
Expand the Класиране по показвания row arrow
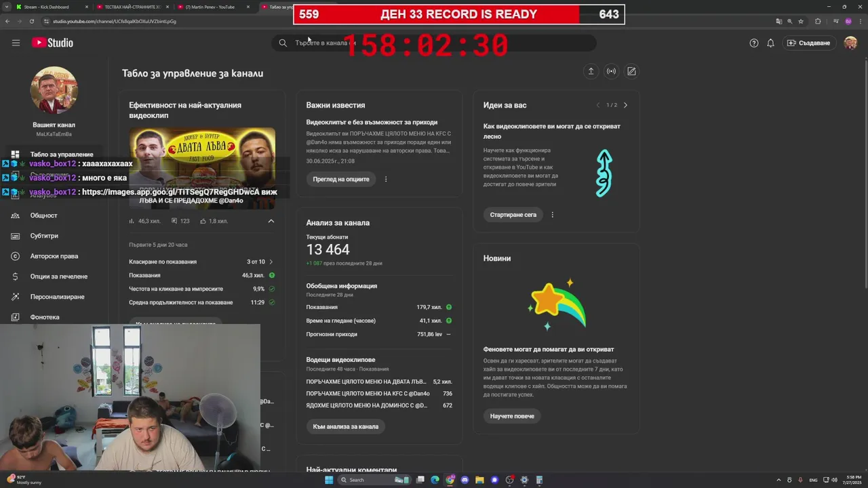pos(271,262)
